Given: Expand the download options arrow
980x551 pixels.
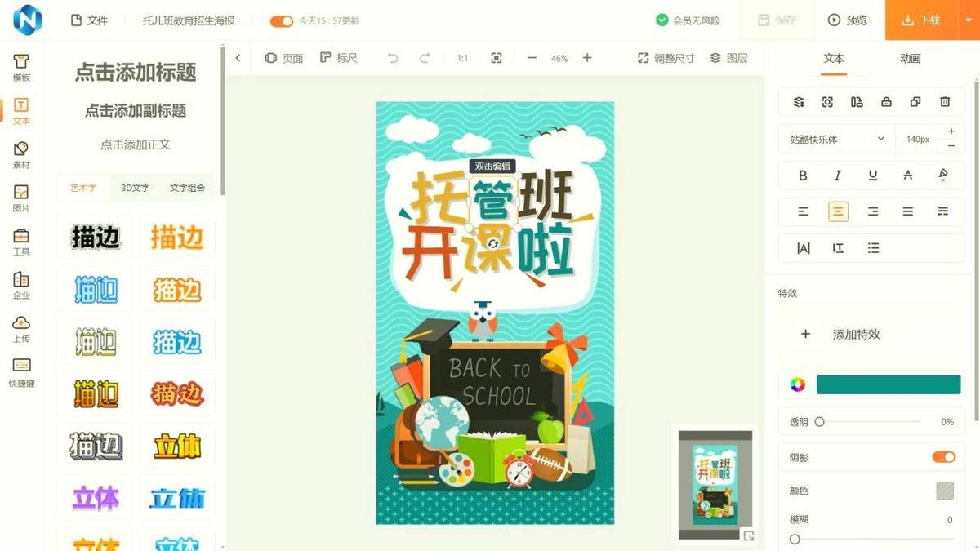Looking at the screenshot, I should point(968,20).
